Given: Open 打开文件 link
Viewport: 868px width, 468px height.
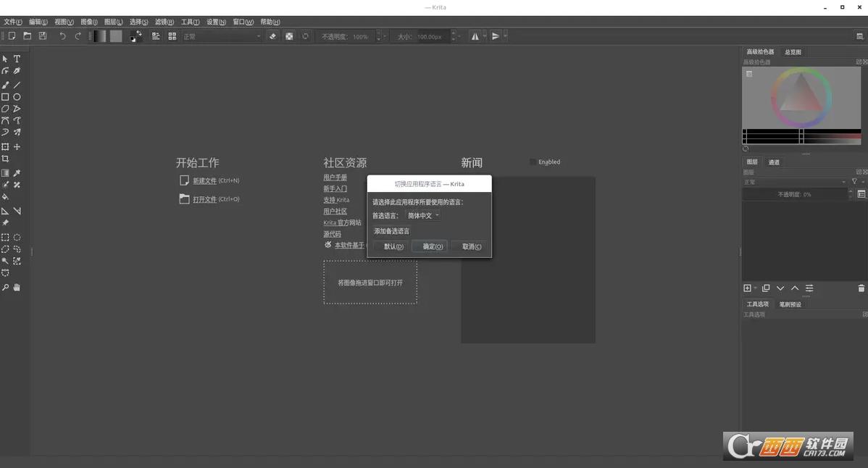Looking at the screenshot, I should [204, 199].
